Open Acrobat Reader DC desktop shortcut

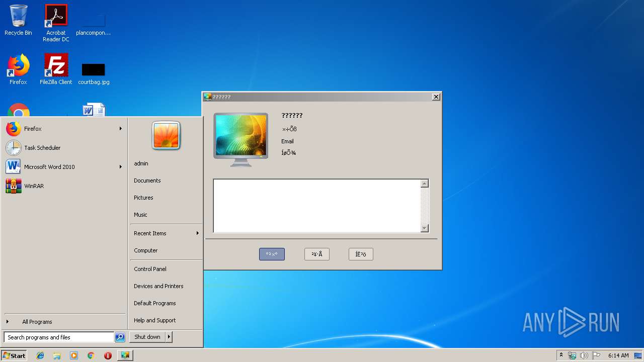click(x=56, y=23)
